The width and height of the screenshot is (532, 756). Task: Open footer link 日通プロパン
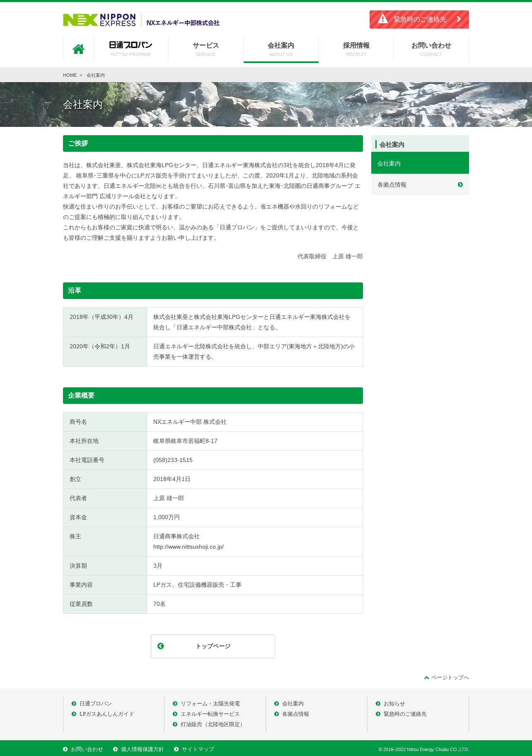tap(96, 704)
